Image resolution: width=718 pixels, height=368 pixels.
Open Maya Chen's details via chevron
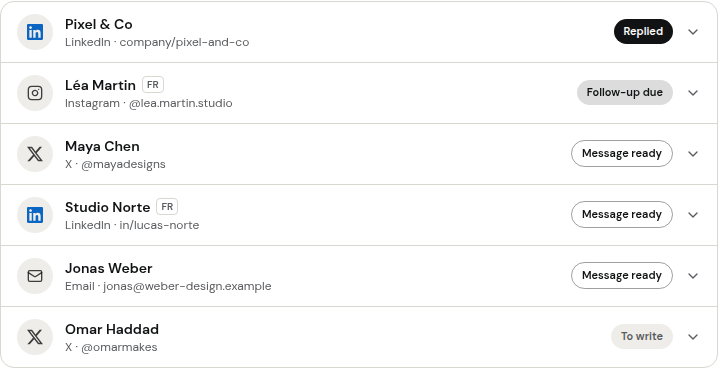(x=693, y=154)
